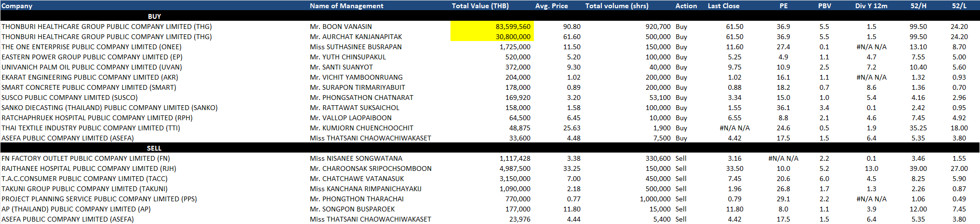Click total value 1,117,428 for FN

tap(515, 158)
